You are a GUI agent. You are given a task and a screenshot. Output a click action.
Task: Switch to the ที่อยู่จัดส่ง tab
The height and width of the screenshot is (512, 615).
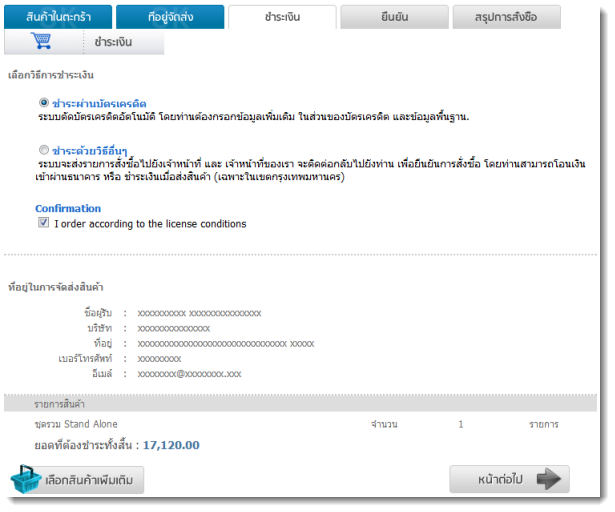169,17
